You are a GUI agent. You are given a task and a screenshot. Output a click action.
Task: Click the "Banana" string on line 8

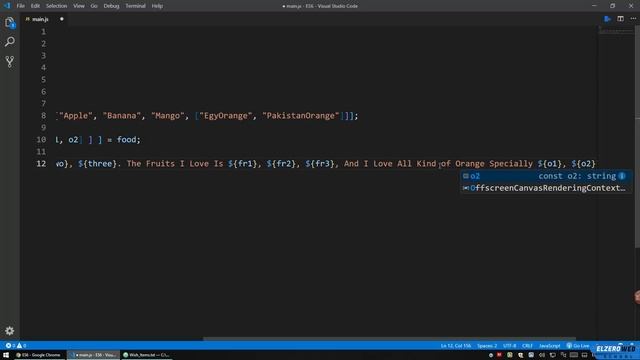pos(122,116)
